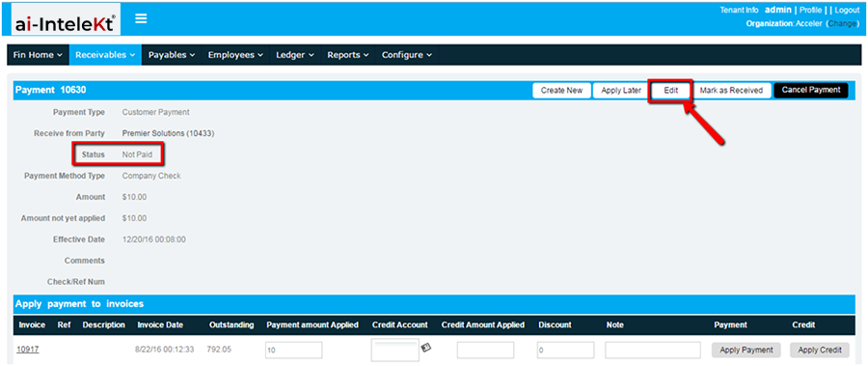Apply Credit to invoice 10917
This screenshot has height=366, width=868.
click(820, 350)
